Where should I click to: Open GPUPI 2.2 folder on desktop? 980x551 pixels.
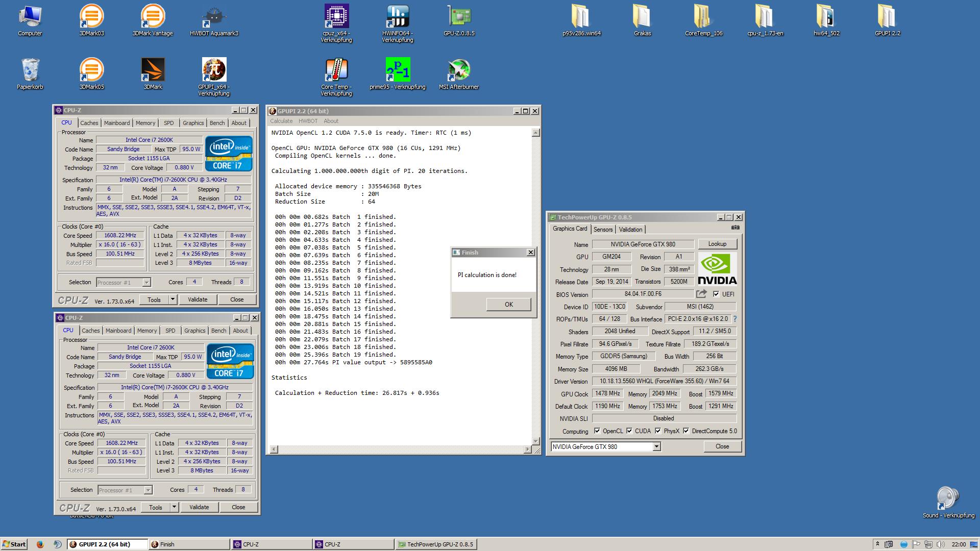click(888, 20)
